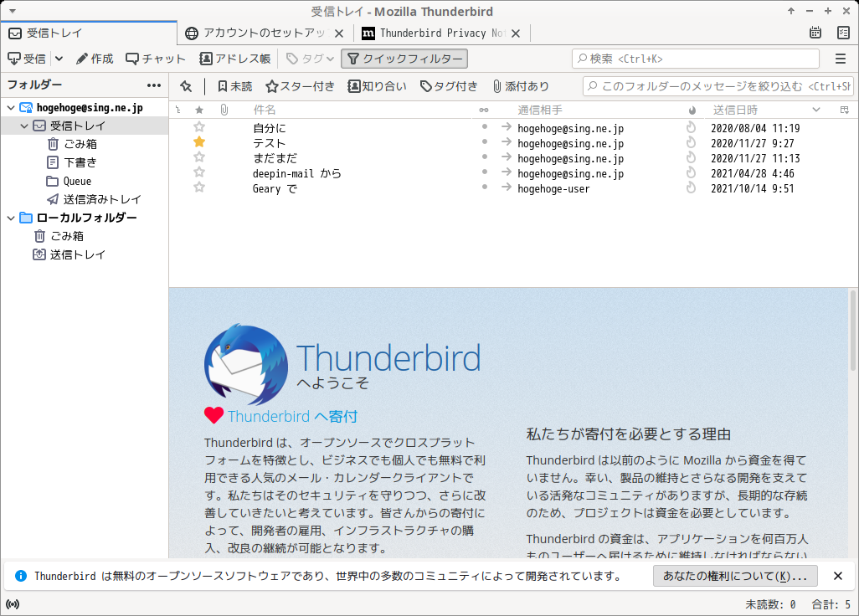Close the Thunderbird Privacy Notice tab
859x616 pixels.
click(516, 33)
